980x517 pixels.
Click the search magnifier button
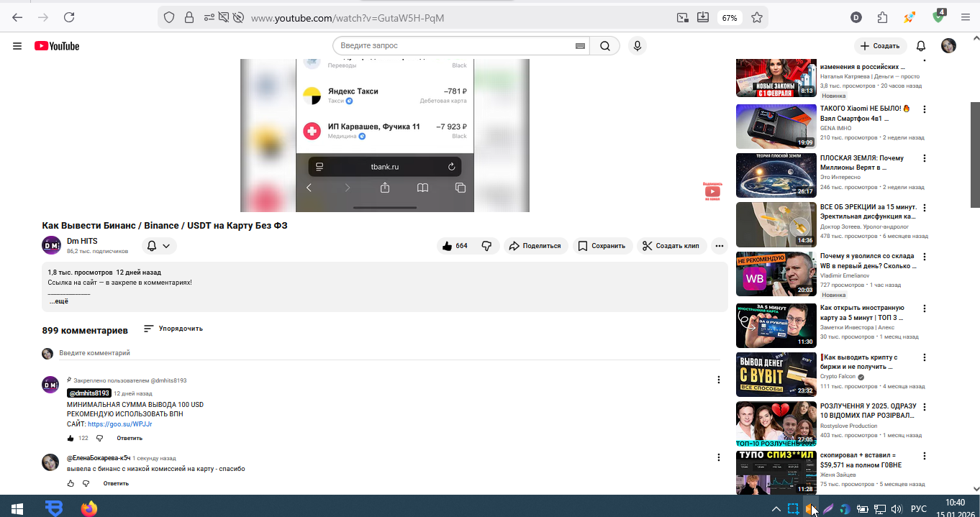coord(605,46)
